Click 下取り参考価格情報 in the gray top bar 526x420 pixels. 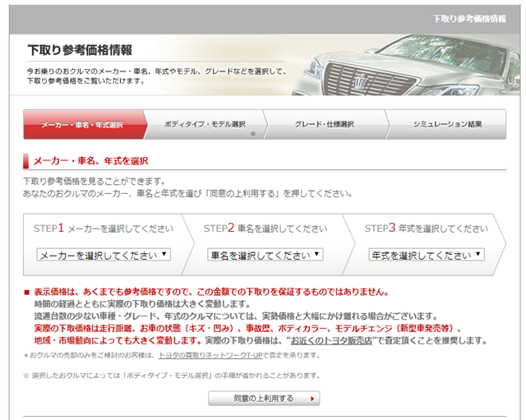coord(469,18)
